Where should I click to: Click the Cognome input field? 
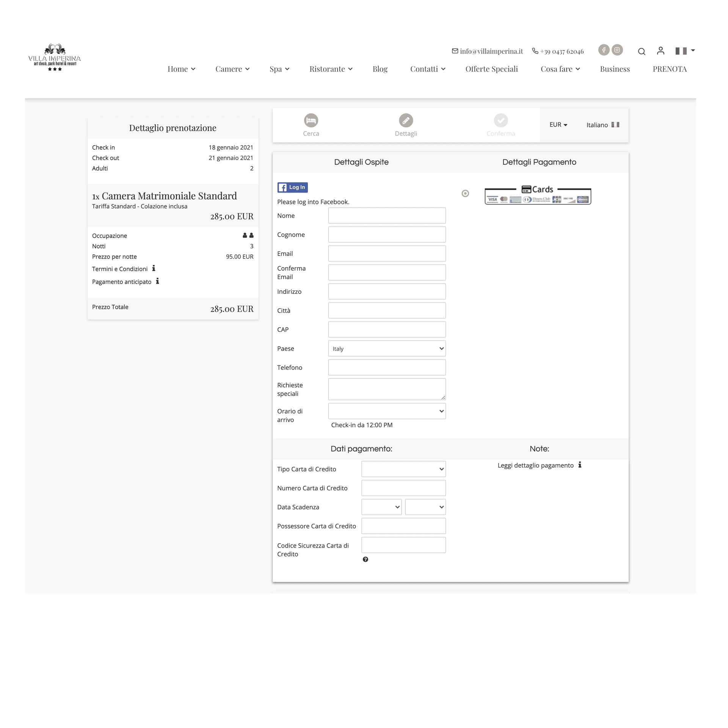[x=387, y=234]
